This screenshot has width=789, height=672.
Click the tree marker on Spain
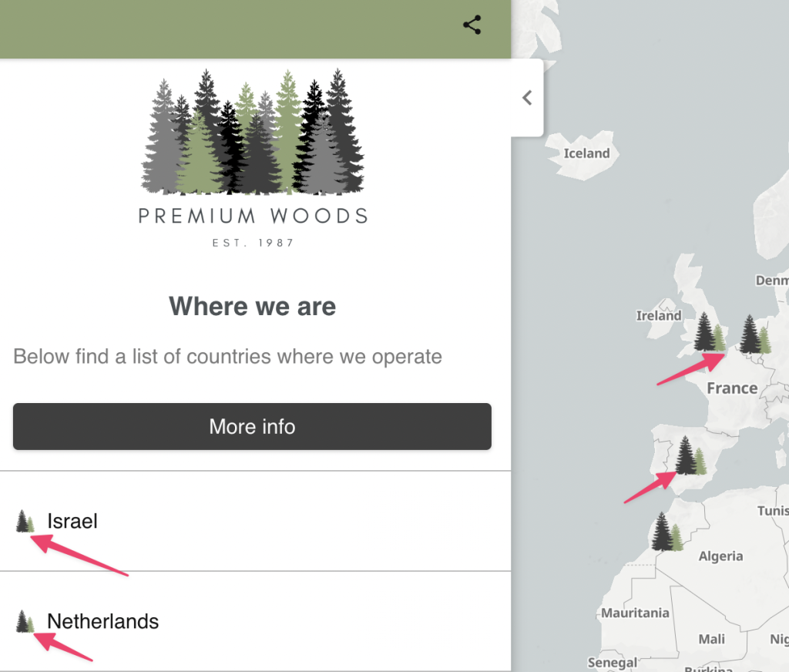[x=688, y=457]
